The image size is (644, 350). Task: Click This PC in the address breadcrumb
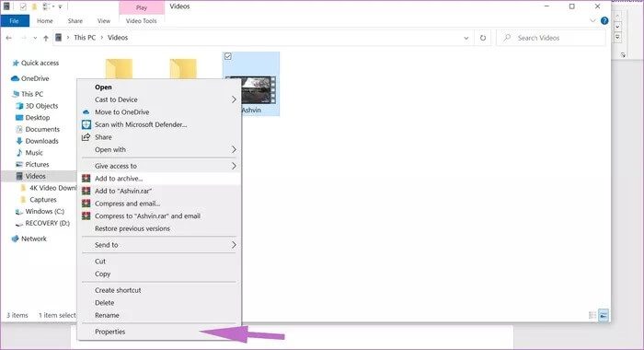point(85,38)
